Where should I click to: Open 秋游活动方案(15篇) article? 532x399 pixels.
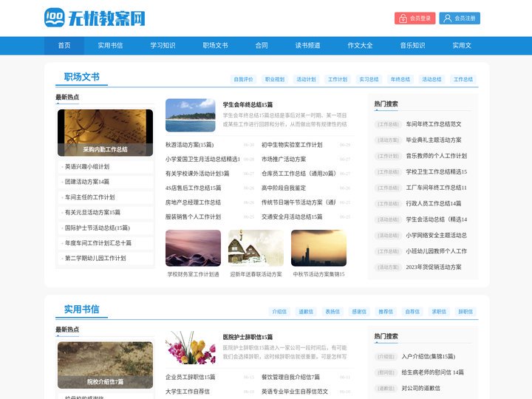pos(190,145)
